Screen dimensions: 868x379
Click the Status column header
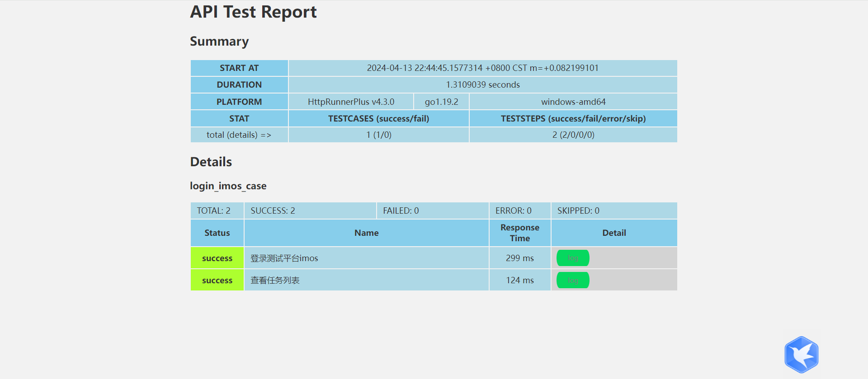click(x=217, y=233)
